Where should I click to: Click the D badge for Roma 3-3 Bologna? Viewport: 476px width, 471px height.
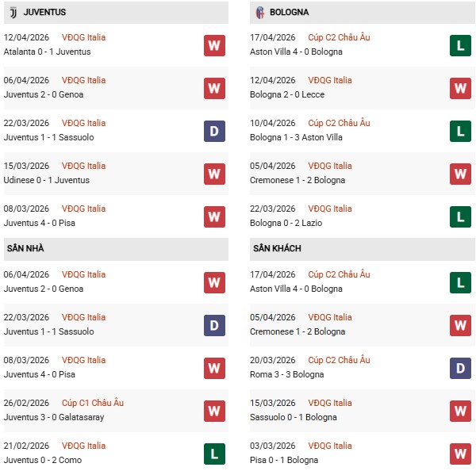[x=460, y=368]
